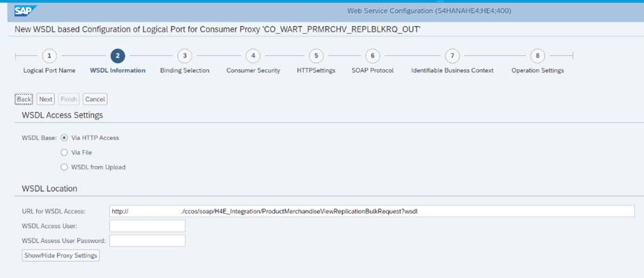Click the WSDL Access User label
Viewport: 644px width, 278px height.
point(50,226)
